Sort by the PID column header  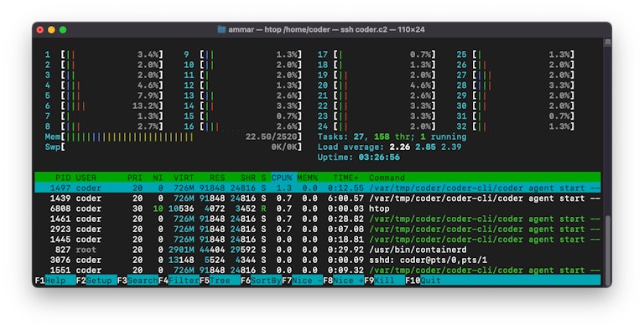63,178
